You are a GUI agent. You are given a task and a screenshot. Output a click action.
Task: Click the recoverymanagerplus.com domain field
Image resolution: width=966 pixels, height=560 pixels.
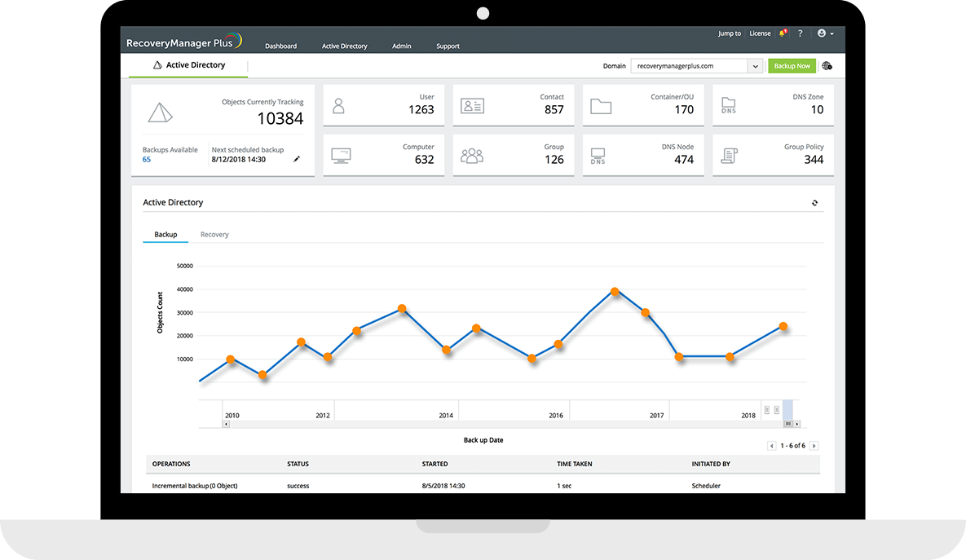690,66
